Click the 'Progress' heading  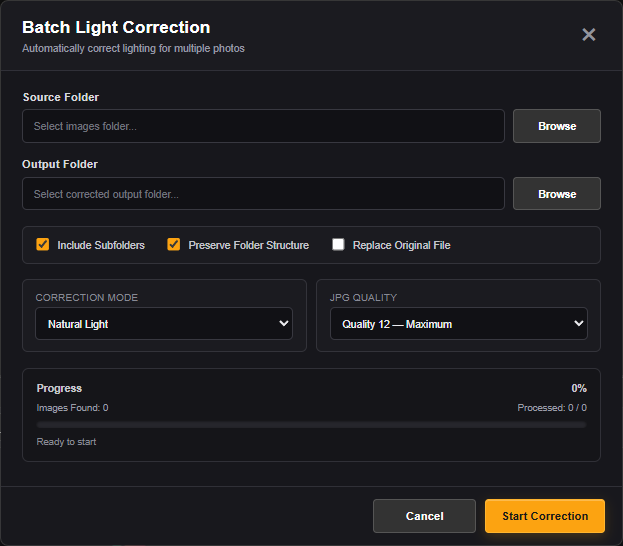[59, 388]
